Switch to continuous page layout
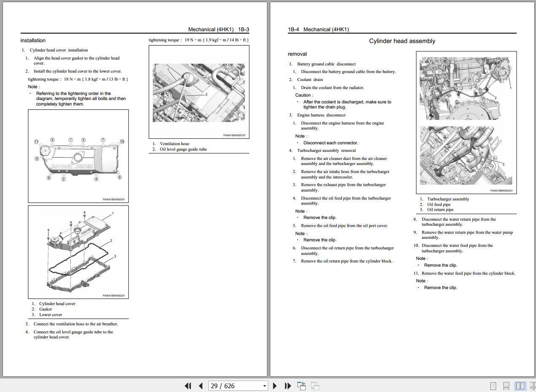Viewport: 536px width, 392px height. point(506,386)
